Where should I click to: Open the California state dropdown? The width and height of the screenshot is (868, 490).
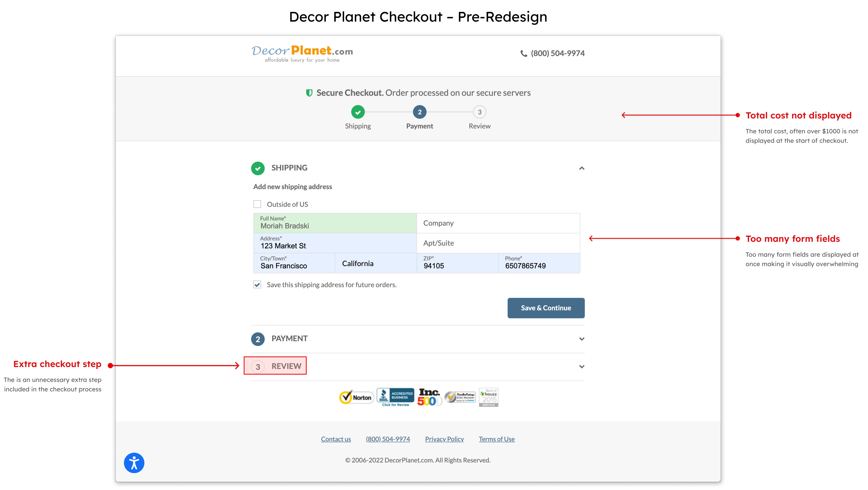(375, 263)
